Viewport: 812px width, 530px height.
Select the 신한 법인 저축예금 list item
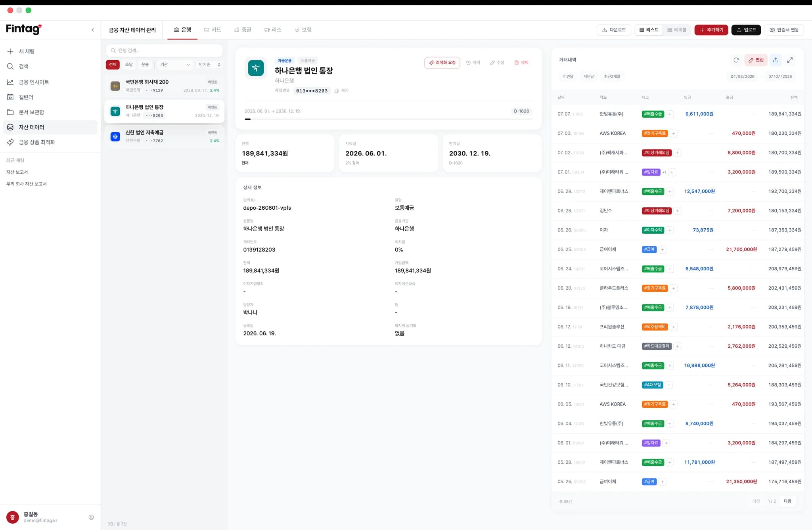(164, 136)
